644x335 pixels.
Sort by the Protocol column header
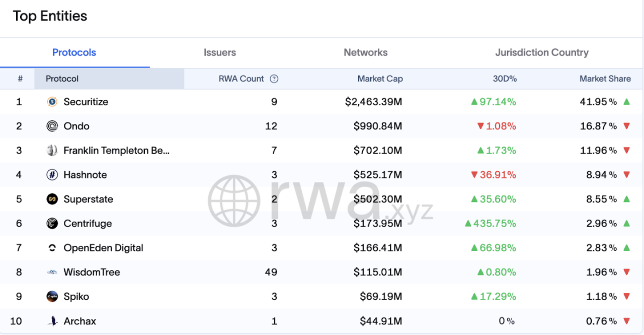pos(109,79)
